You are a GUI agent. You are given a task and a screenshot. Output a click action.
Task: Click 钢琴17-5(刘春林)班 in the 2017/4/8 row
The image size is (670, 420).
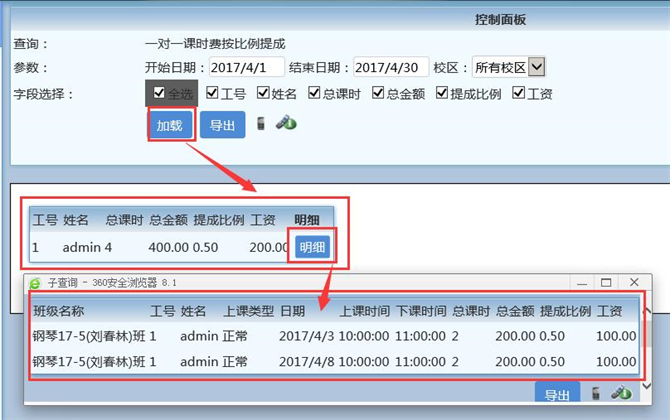(x=89, y=362)
